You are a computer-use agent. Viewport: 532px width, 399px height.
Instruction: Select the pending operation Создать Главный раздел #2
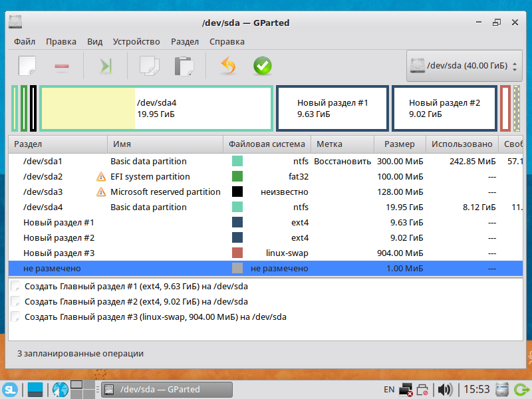pyautogui.click(x=136, y=302)
